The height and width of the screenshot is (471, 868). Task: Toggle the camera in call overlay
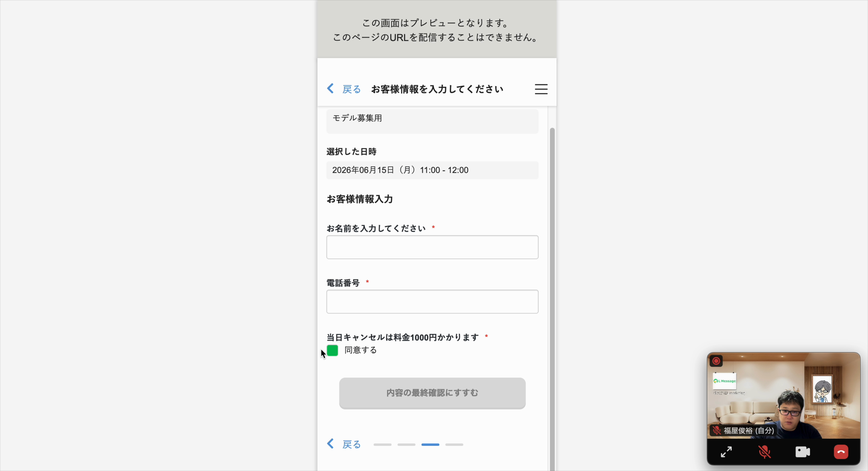coord(803,452)
